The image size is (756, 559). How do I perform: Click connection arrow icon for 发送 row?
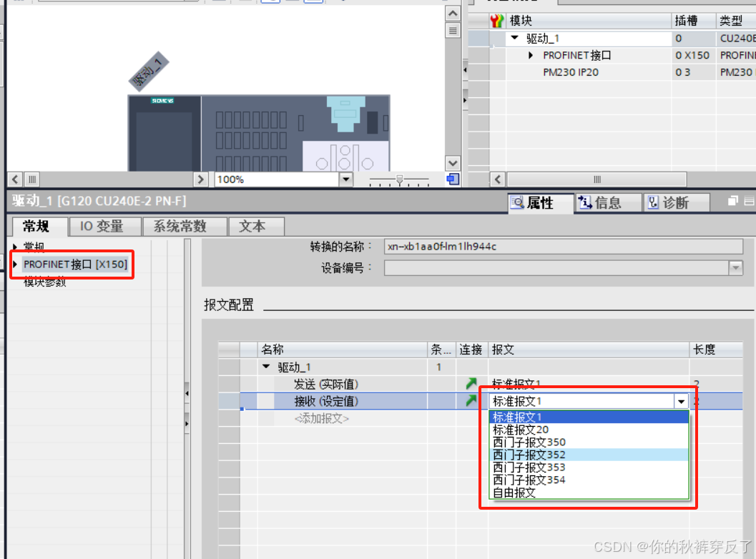[471, 384]
